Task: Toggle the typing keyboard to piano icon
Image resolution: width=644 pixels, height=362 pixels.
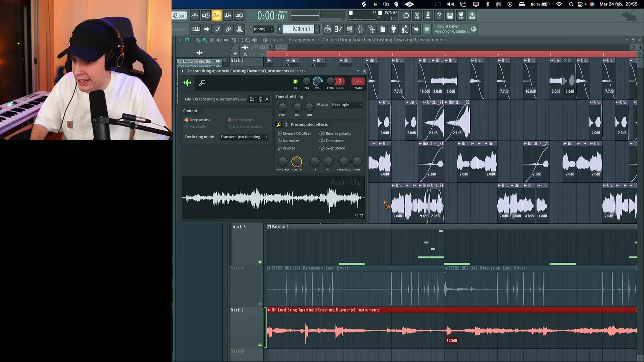Action: (195, 29)
